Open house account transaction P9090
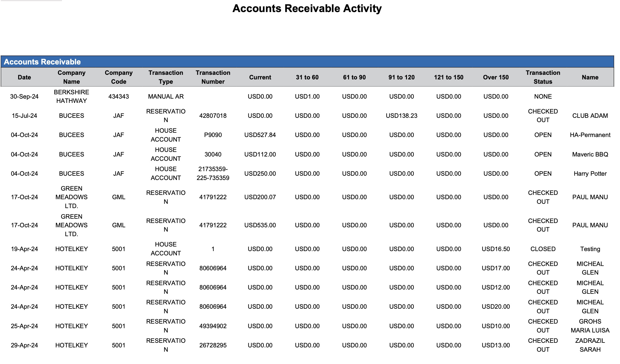Screen dimensions: 620x364 click(x=213, y=135)
